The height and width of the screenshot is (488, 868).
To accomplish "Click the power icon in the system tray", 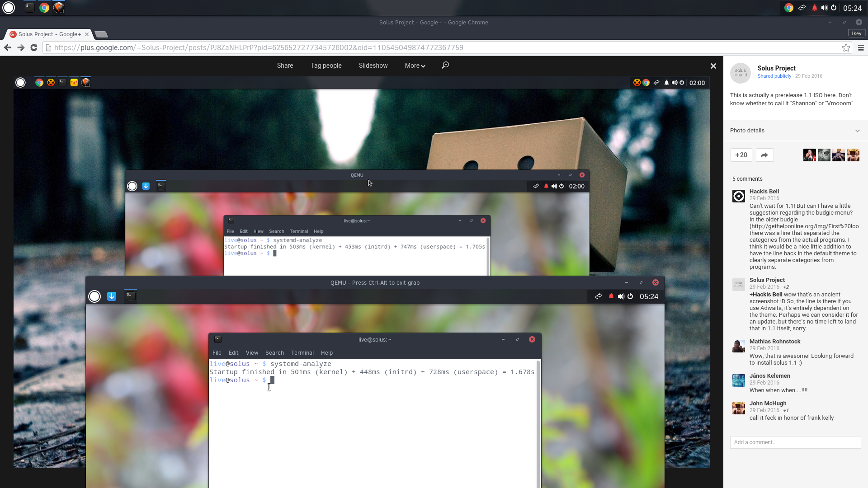I will click(834, 8).
